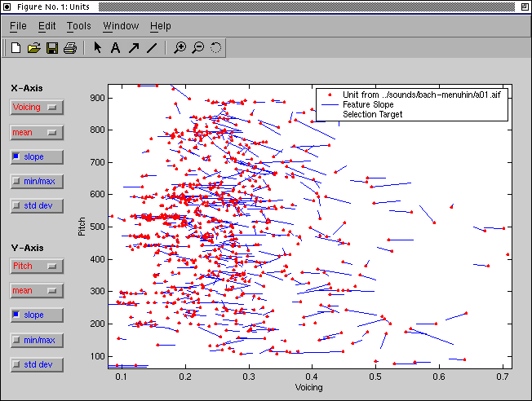The height and width of the screenshot is (401, 532).
Task: Activate the Zoom Out magnifier
Action: (x=198, y=48)
